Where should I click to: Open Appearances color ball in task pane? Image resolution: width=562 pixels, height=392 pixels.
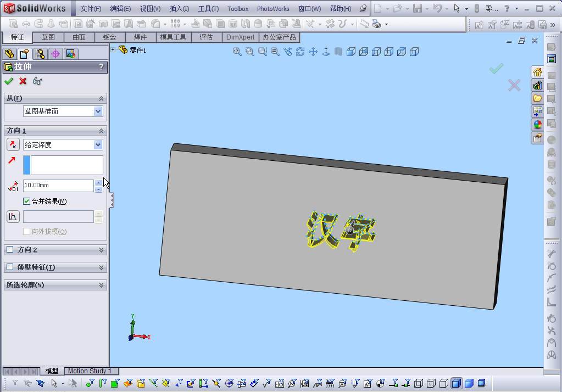click(x=537, y=124)
